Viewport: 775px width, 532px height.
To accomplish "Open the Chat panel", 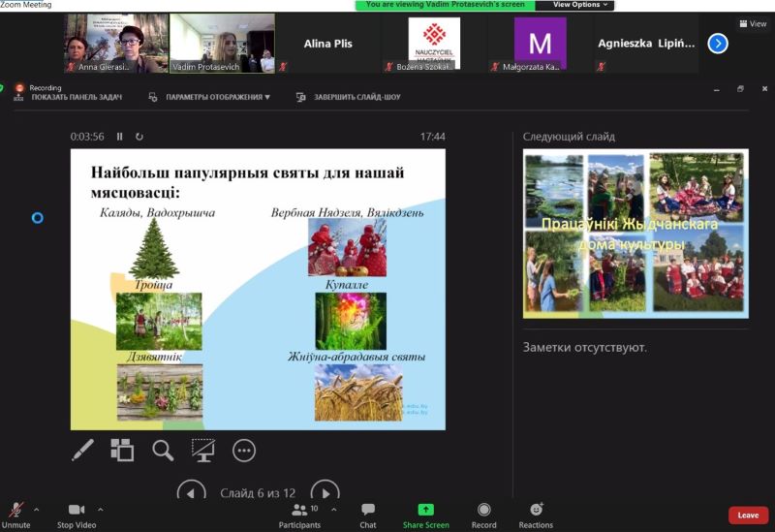I will coord(368,515).
